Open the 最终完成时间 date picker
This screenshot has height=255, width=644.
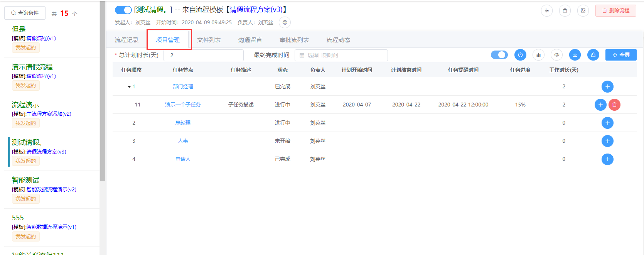coord(341,55)
